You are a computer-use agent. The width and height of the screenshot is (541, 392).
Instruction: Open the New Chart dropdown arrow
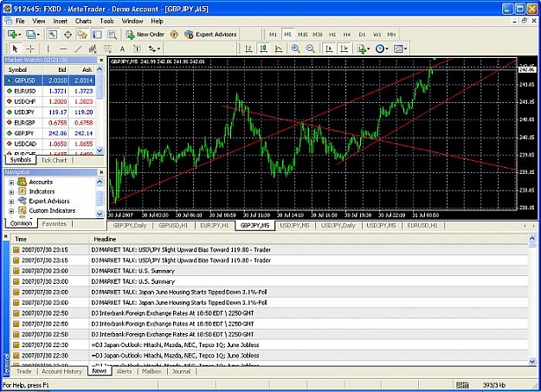tap(19, 35)
